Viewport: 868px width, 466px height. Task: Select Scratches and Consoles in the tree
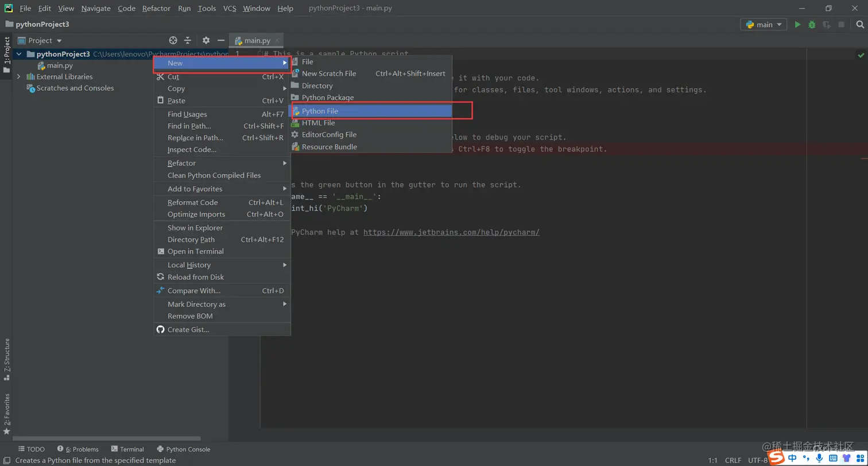click(x=75, y=88)
